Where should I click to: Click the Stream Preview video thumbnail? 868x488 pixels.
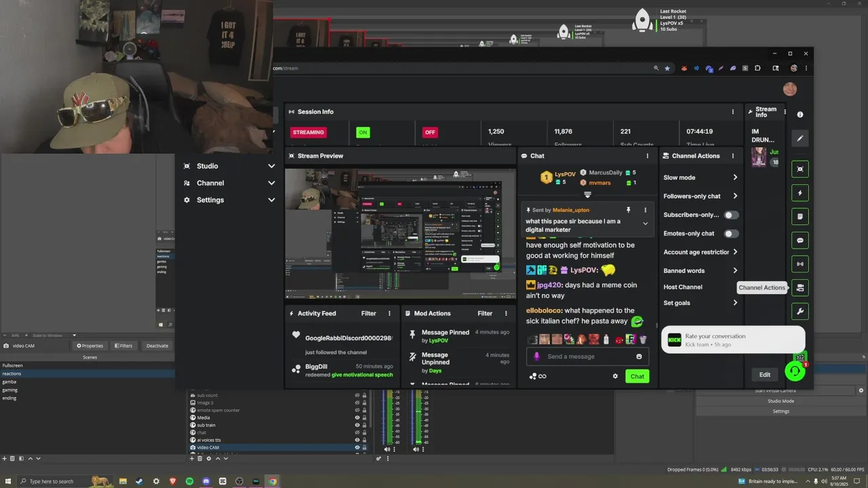point(400,232)
